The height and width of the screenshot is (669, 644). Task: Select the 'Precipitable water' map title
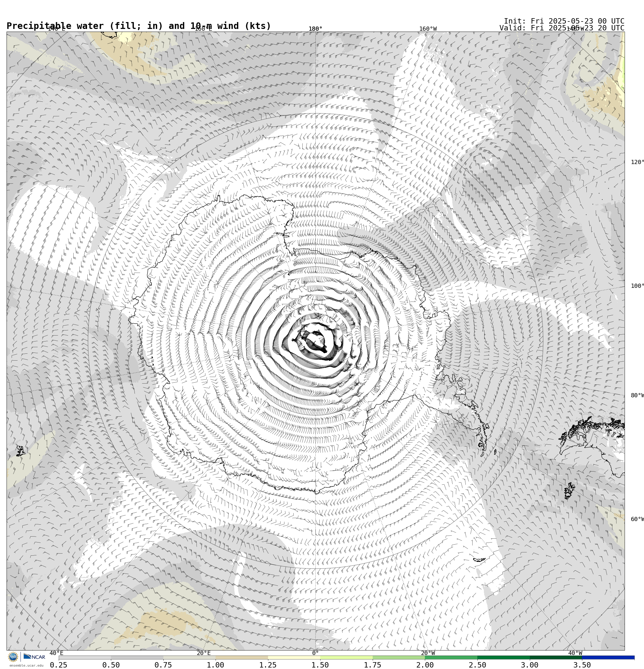139,26
